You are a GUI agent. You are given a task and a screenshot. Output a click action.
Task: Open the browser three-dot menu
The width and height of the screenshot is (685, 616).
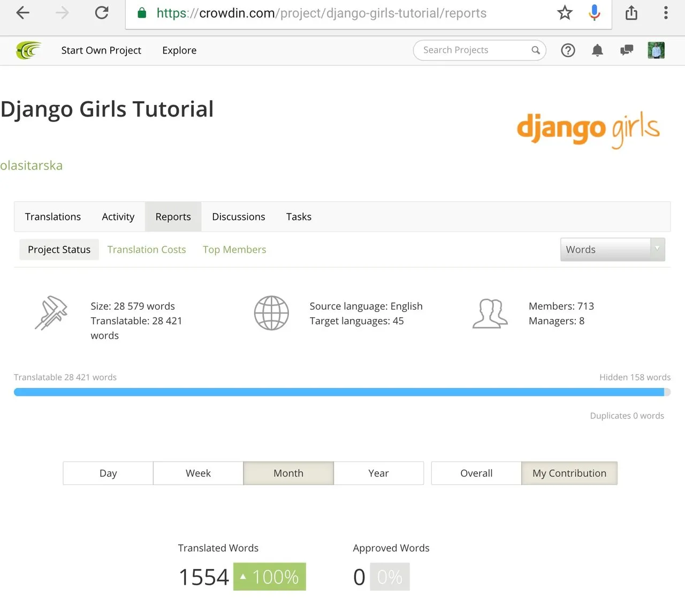coord(666,13)
